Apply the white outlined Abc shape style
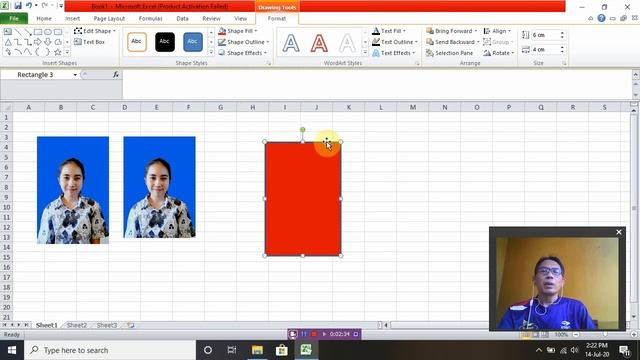The height and width of the screenshot is (360, 640). 137,42
